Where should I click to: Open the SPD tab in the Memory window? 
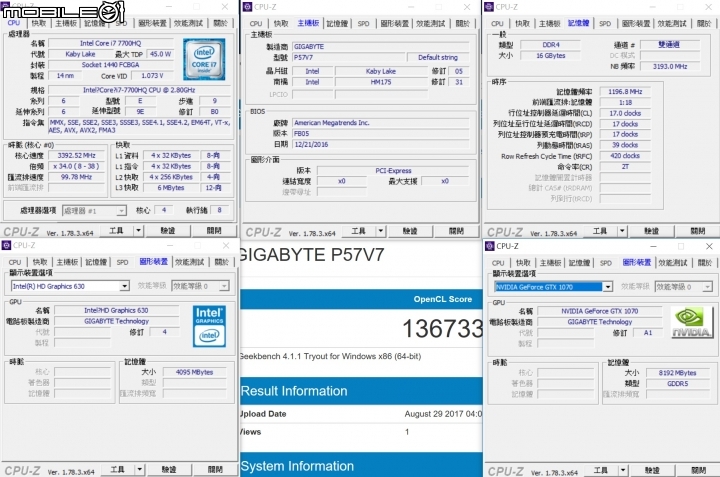(605, 23)
